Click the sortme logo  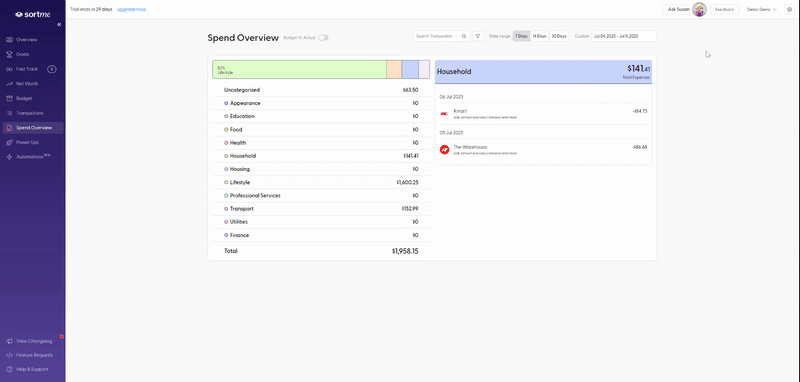(x=32, y=14)
